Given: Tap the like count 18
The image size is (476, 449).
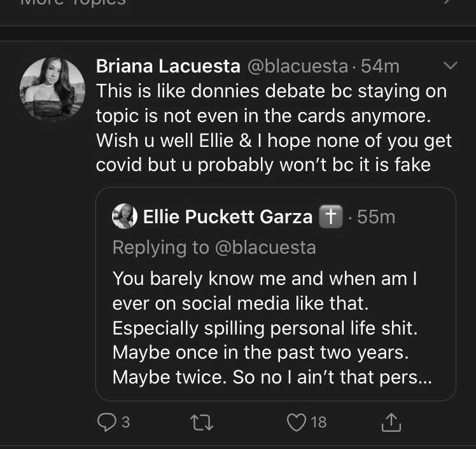Looking at the screenshot, I should [319, 422].
